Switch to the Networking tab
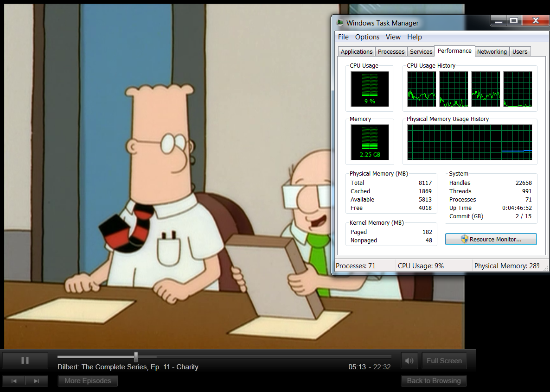Image resolution: width=550 pixels, height=392 pixels. pos(492,51)
